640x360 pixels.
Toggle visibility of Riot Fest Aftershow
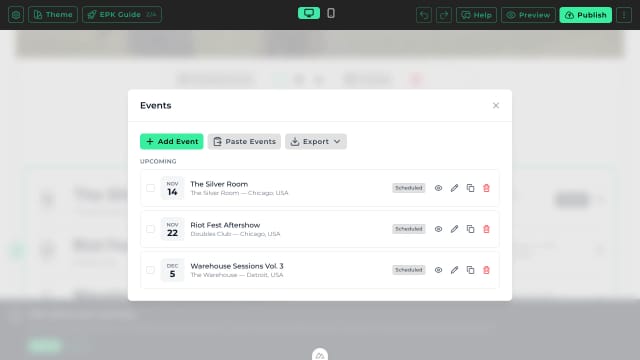tap(438, 229)
